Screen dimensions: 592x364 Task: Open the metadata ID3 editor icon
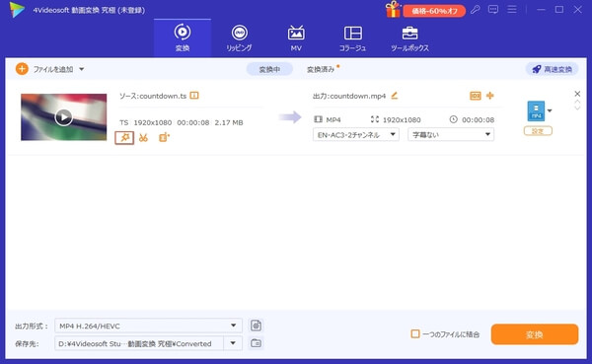pyautogui.click(x=475, y=96)
